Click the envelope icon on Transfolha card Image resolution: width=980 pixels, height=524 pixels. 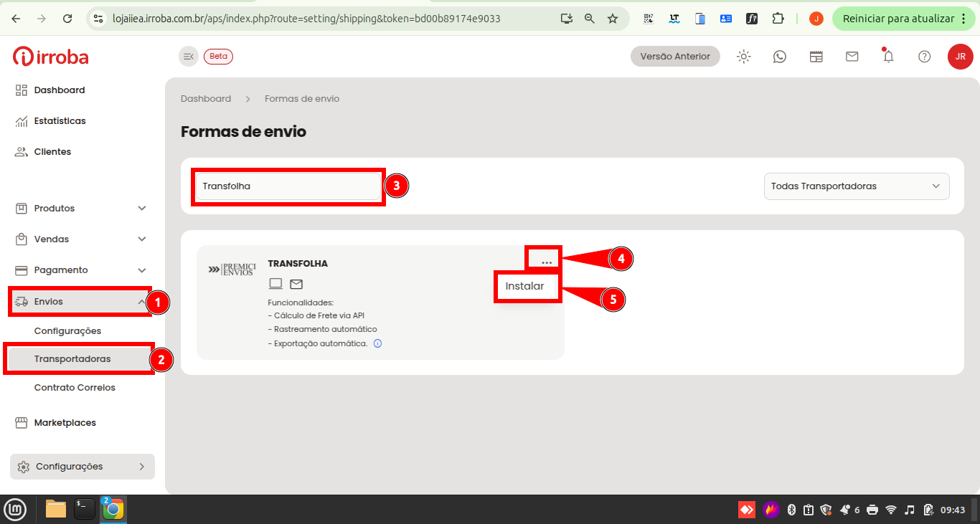pyautogui.click(x=296, y=284)
